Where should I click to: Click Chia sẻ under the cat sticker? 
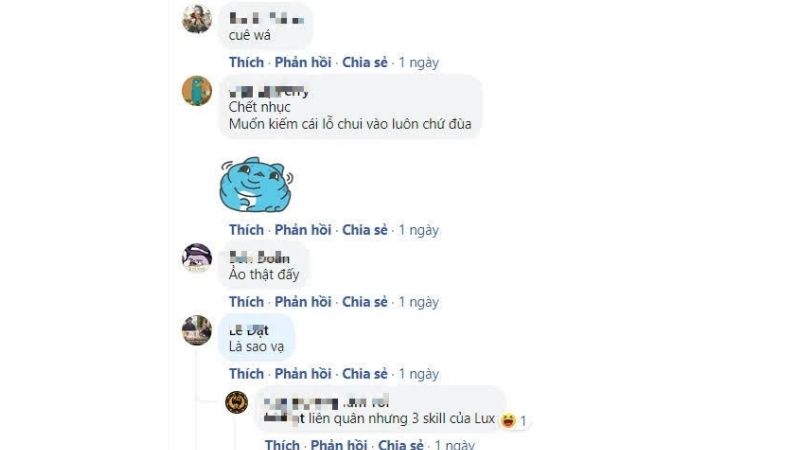365,230
